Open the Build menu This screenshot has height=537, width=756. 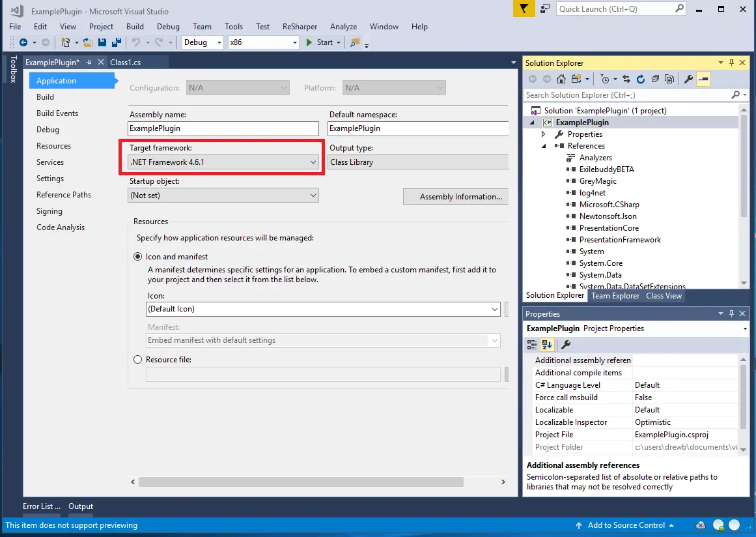[x=135, y=27]
